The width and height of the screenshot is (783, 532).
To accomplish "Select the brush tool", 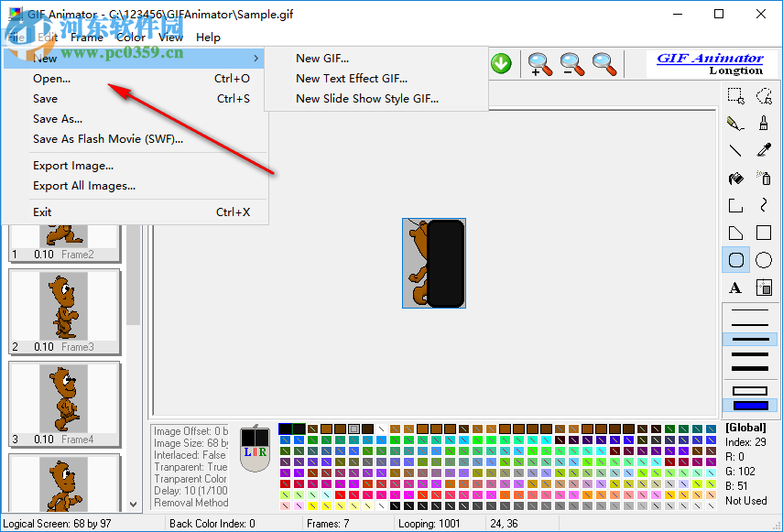I will [x=763, y=123].
